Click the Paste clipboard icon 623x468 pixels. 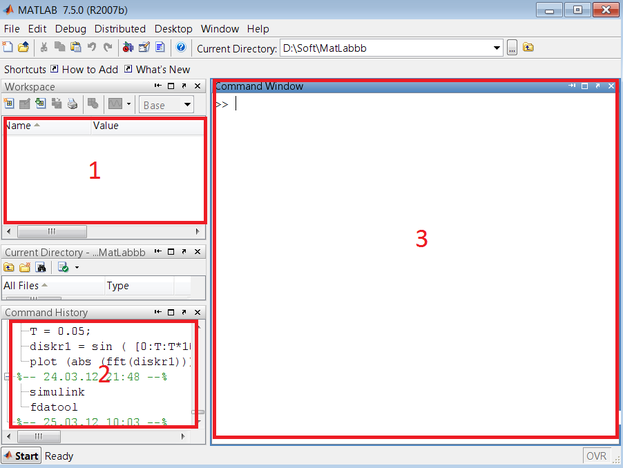tap(75, 47)
